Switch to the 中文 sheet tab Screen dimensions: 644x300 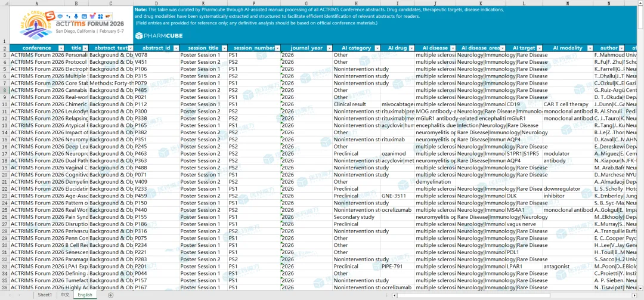[x=65, y=295]
